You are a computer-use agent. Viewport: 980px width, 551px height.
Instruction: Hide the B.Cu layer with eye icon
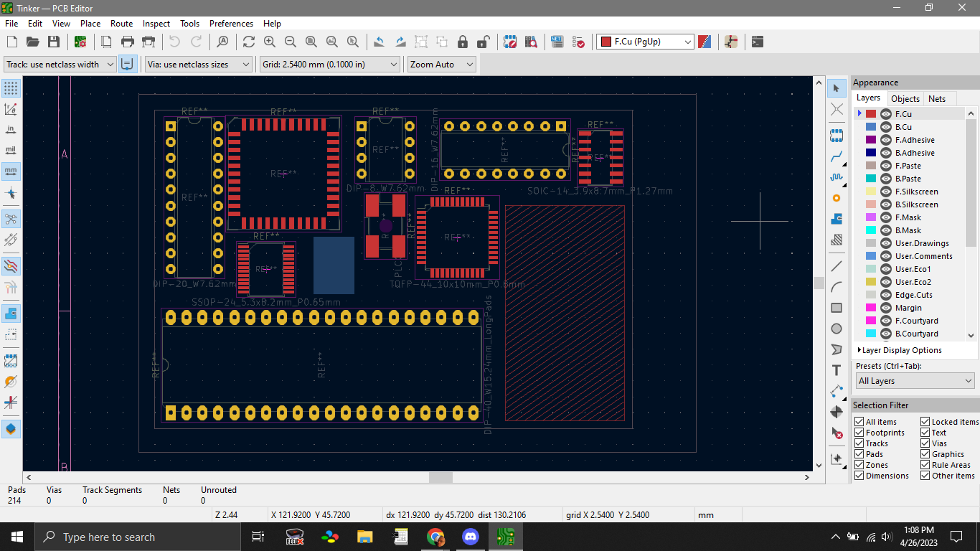point(886,127)
